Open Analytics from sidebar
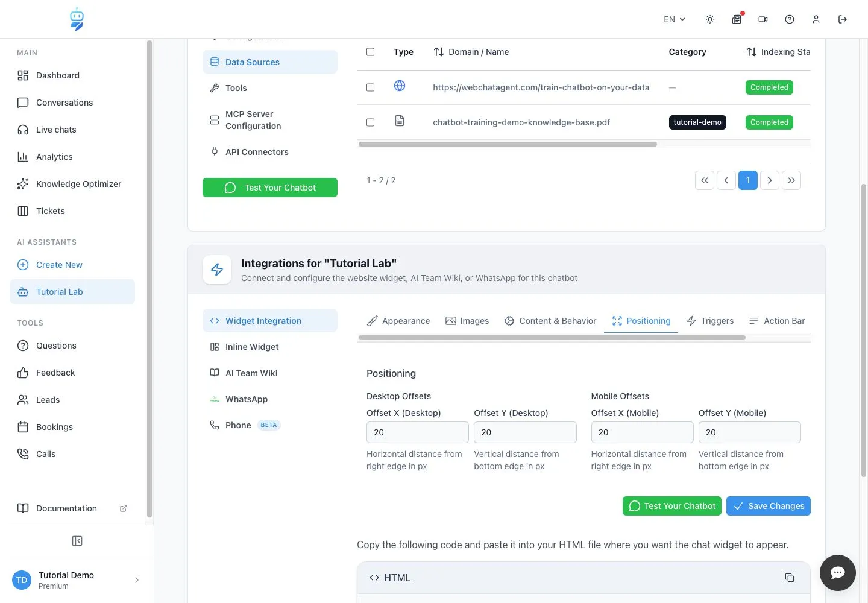This screenshot has width=868, height=603. (x=72, y=157)
